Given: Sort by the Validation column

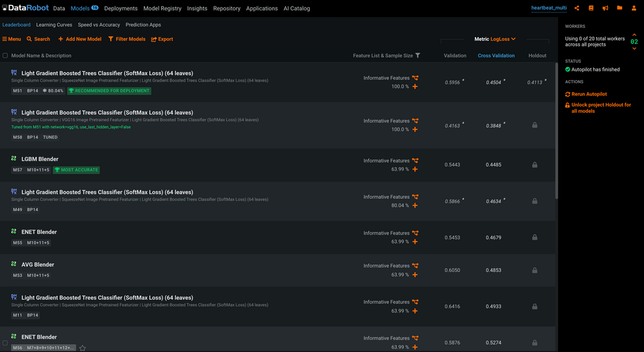Looking at the screenshot, I should coord(455,55).
